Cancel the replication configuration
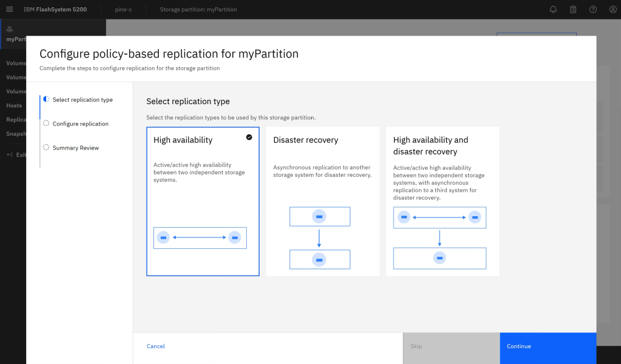This screenshot has width=621, height=364. click(x=156, y=346)
